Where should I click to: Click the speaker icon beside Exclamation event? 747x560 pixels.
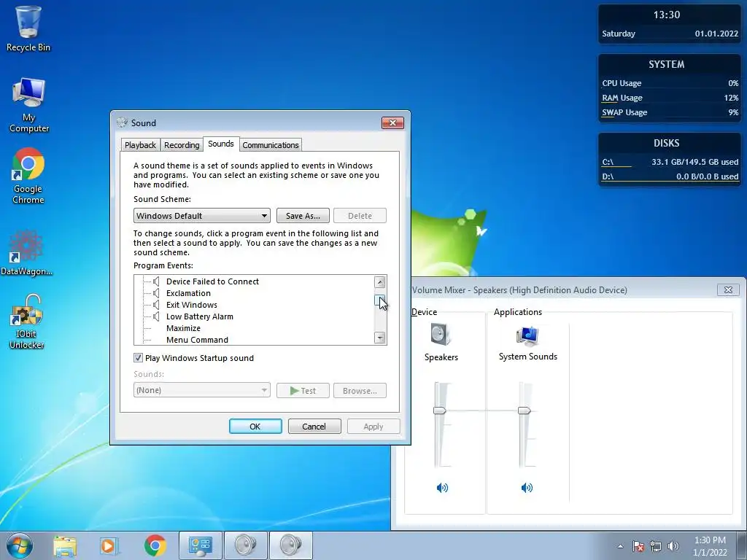[x=156, y=293]
